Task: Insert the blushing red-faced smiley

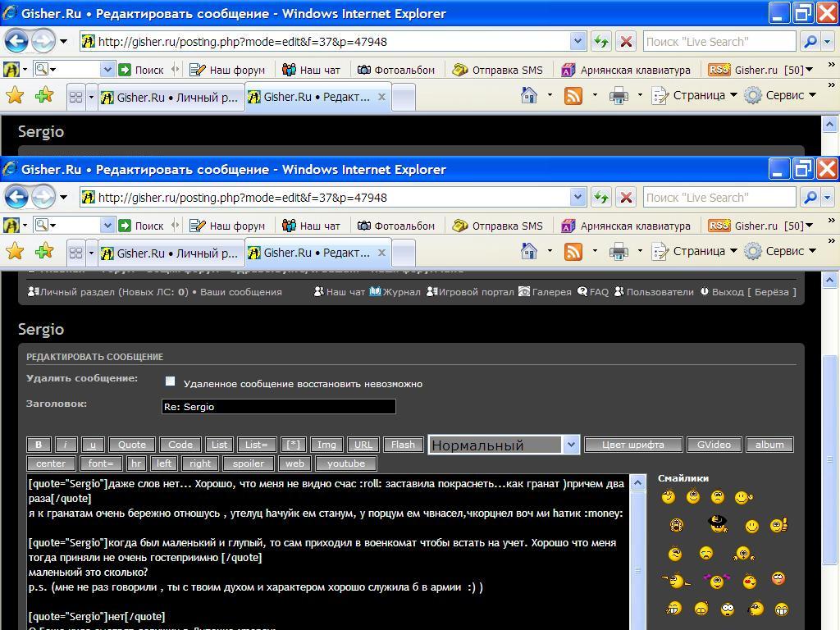Action: click(x=778, y=579)
